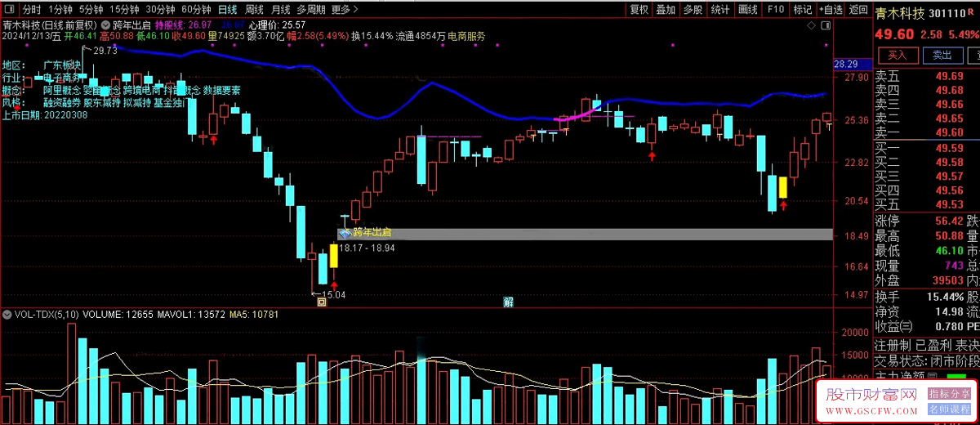Click the 外盘 value 39503
This screenshot has height=425, width=980.
948,280
